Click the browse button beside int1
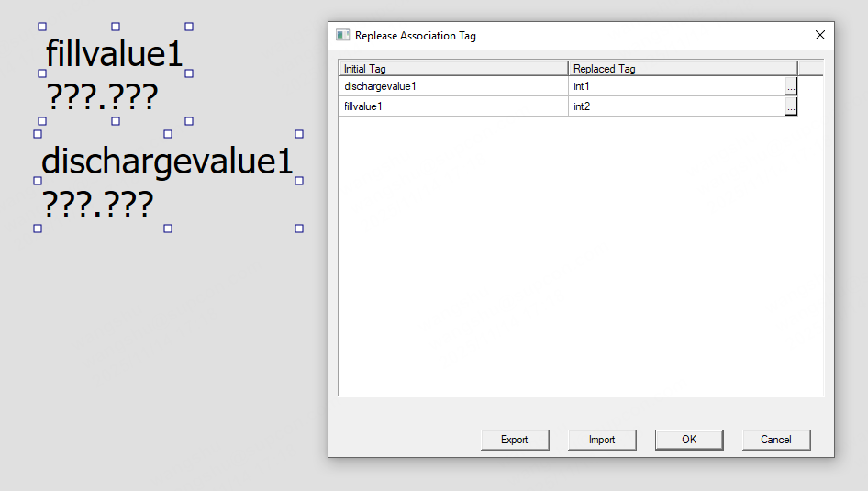The image size is (868, 491). [x=791, y=86]
